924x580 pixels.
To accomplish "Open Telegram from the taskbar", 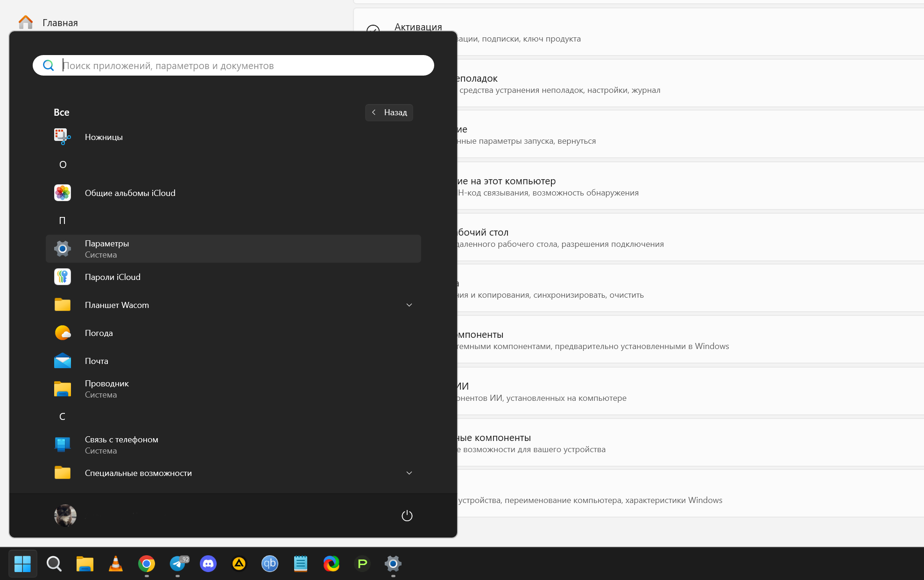I will pos(177,564).
